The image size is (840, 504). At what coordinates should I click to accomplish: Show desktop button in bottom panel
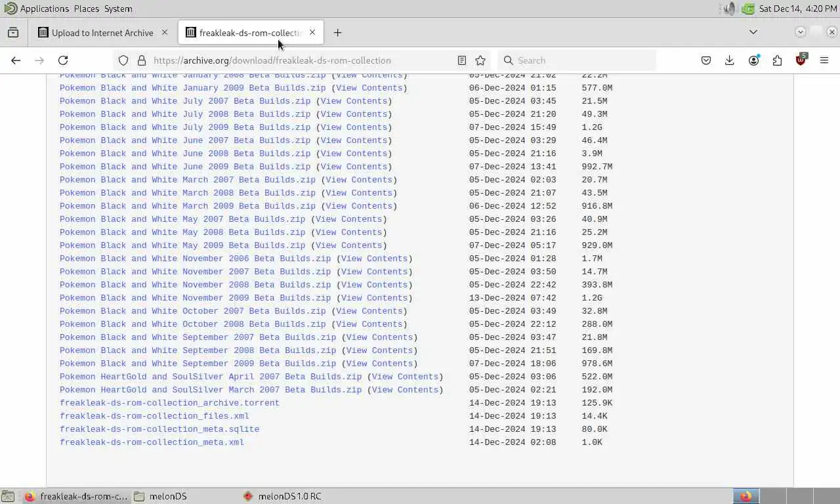[x=8, y=496]
